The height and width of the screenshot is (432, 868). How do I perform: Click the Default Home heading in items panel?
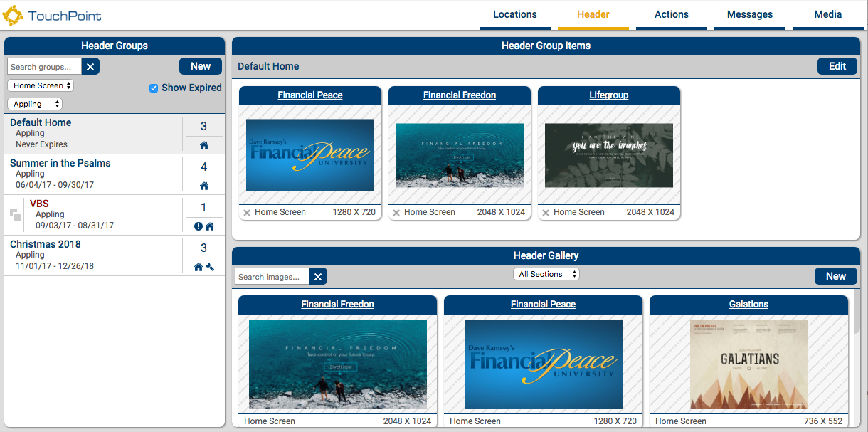pyautogui.click(x=268, y=66)
